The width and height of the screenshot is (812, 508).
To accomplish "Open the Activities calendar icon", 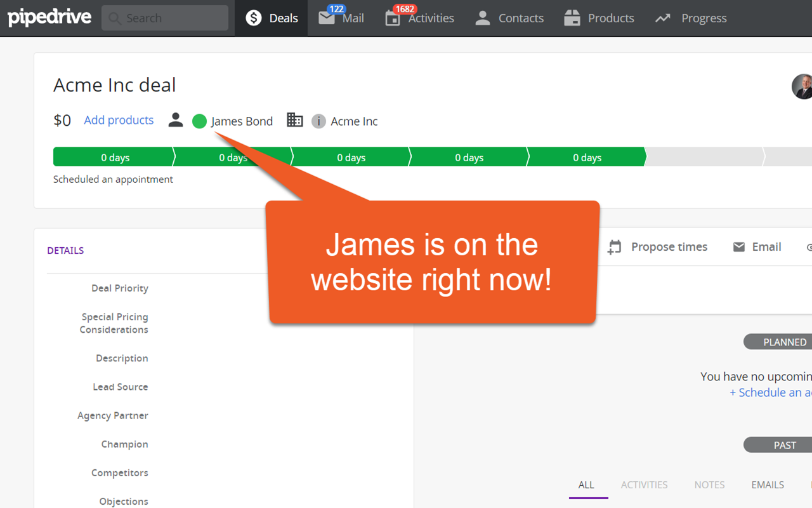I will click(x=393, y=18).
